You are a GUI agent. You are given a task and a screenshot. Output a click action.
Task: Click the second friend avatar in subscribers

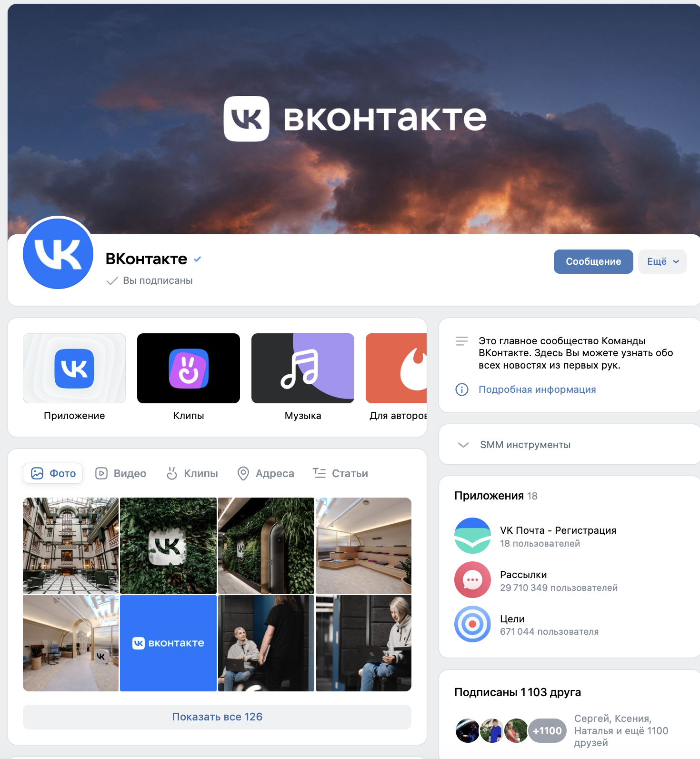(491, 731)
